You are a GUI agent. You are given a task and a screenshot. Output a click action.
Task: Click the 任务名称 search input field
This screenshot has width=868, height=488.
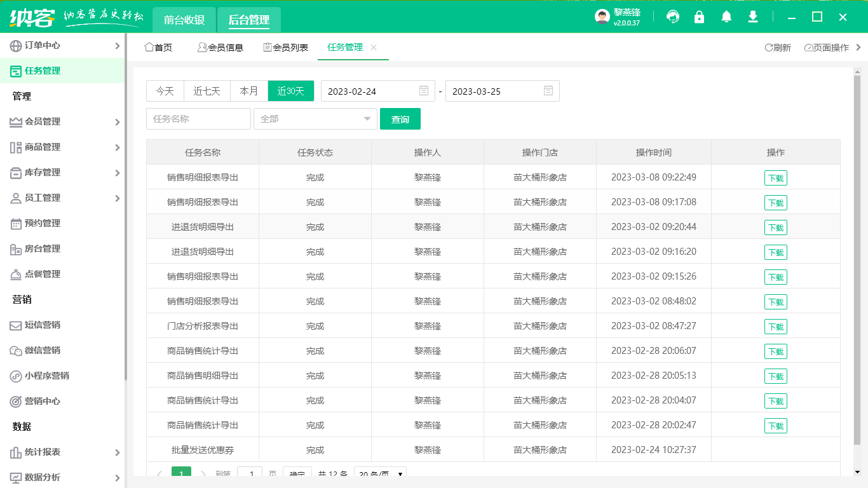click(x=198, y=119)
